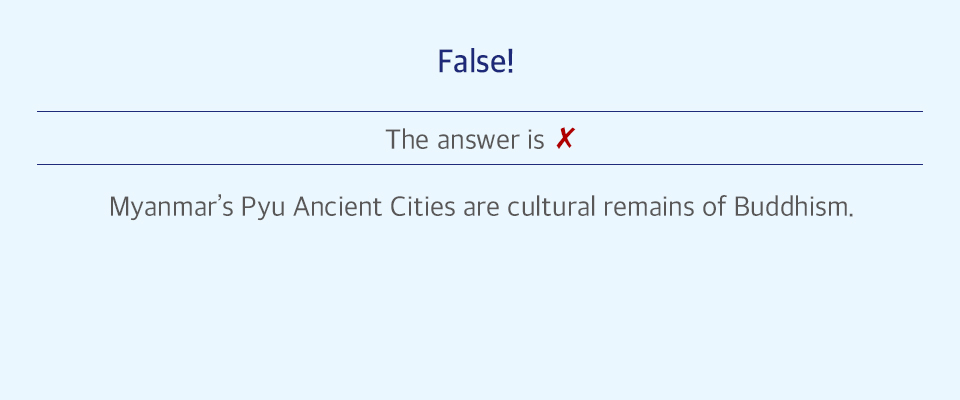Select the word "The" in answer line
Screen dimensions: 960x400
pos(407,140)
